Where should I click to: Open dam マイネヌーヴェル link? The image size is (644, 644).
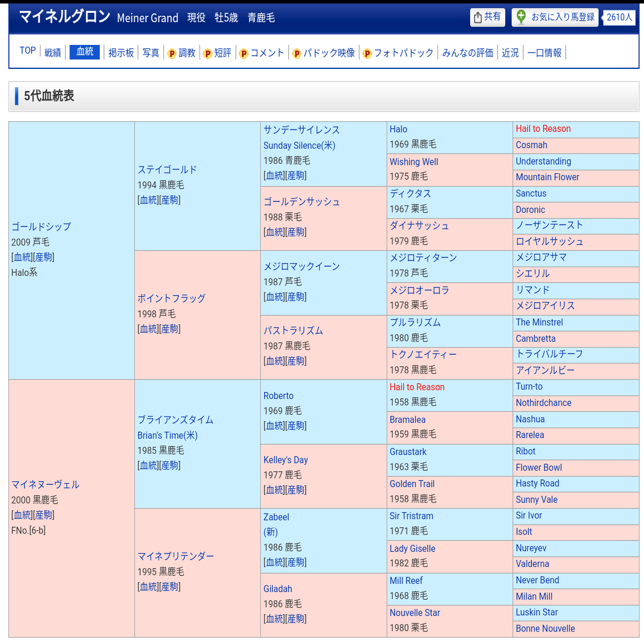(x=45, y=484)
